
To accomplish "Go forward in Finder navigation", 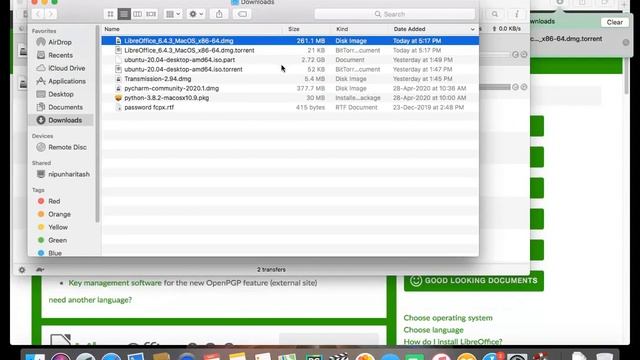I will [x=51, y=14].
